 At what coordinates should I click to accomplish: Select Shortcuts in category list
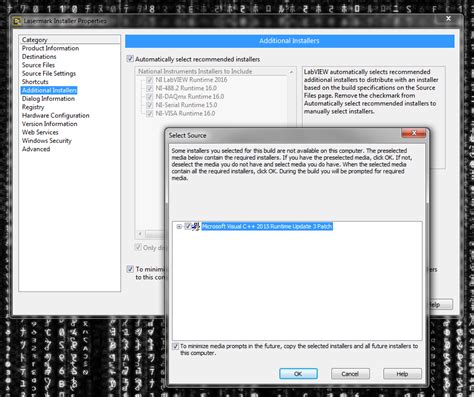point(35,82)
